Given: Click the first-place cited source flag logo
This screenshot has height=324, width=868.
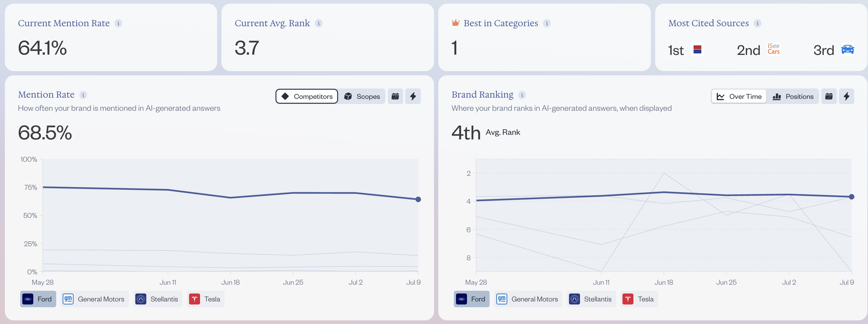Looking at the screenshot, I should point(697,49).
